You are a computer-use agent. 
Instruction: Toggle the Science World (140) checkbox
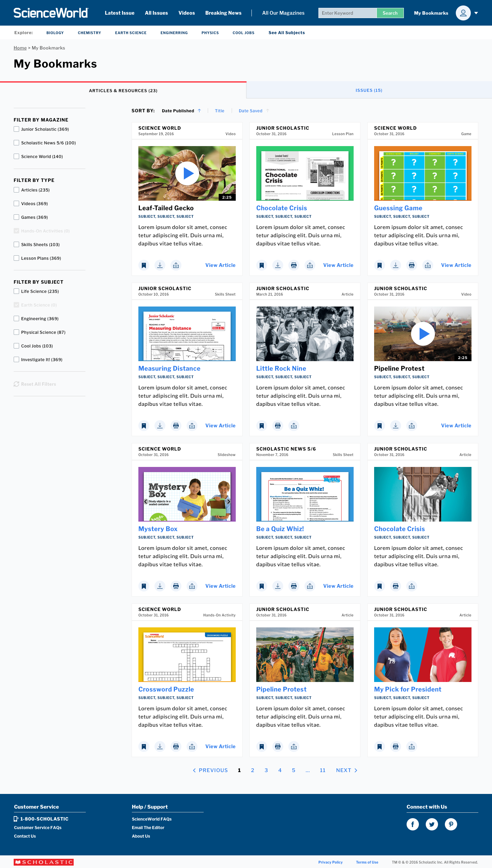16,156
